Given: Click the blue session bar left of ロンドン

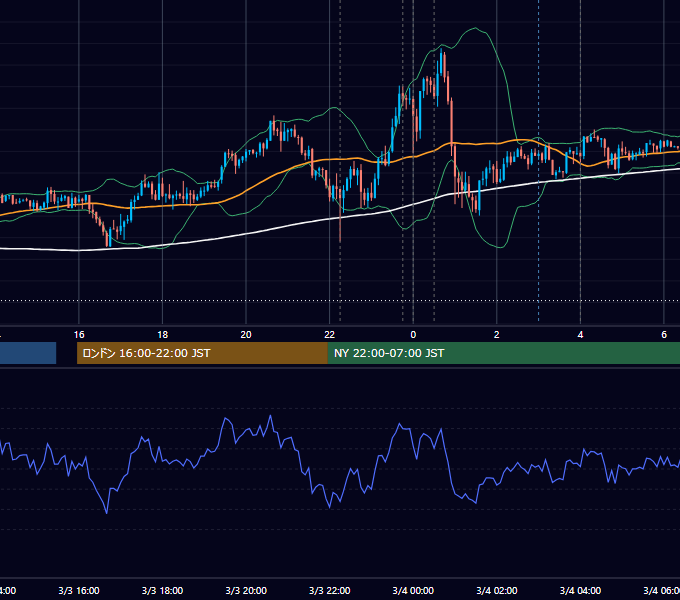Looking at the screenshot, I should click(28, 353).
